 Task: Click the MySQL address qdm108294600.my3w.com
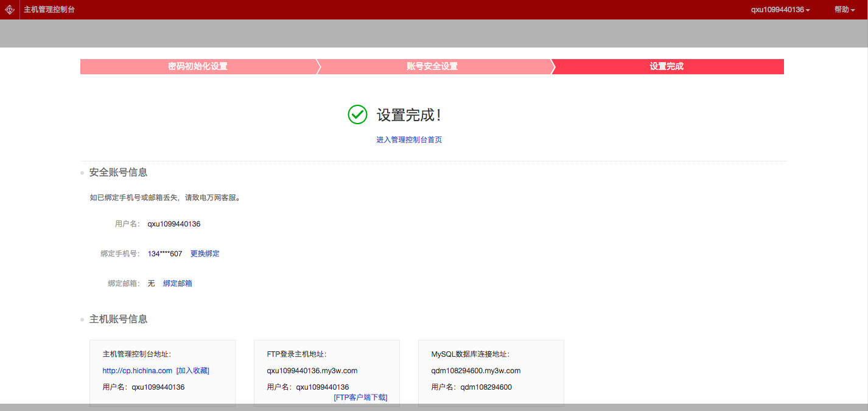click(x=476, y=370)
